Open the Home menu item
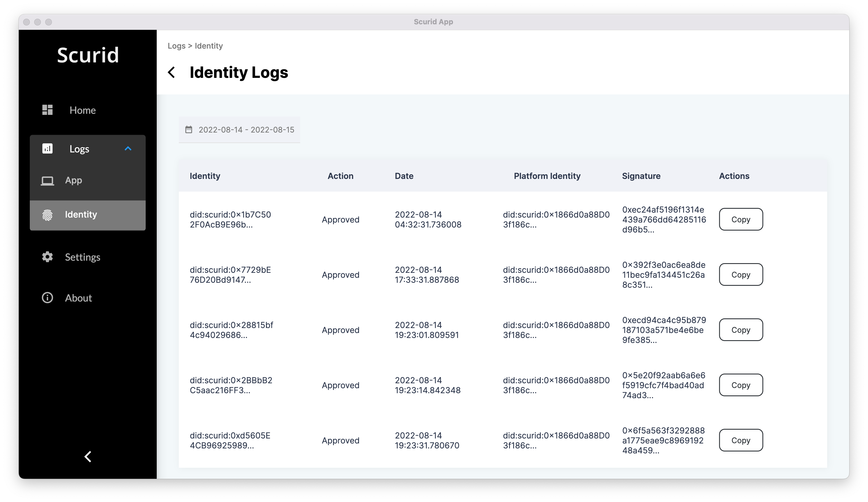Image resolution: width=868 pixels, height=502 pixels. 83,110
